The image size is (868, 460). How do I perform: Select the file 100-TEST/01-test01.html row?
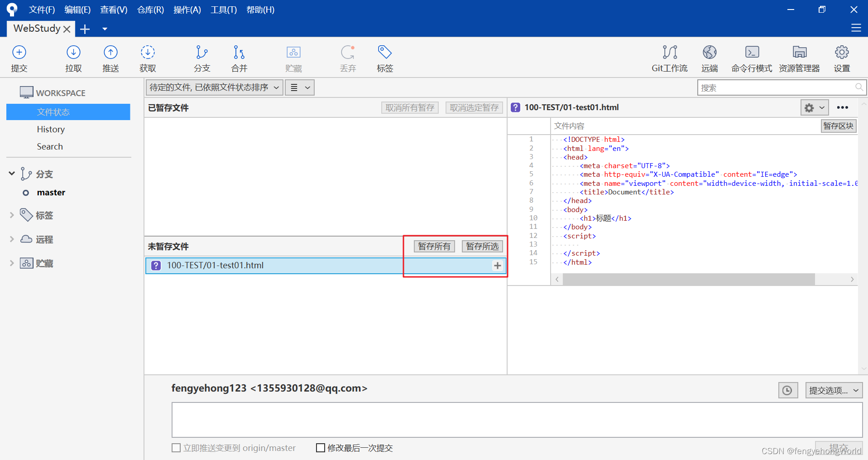click(326, 266)
